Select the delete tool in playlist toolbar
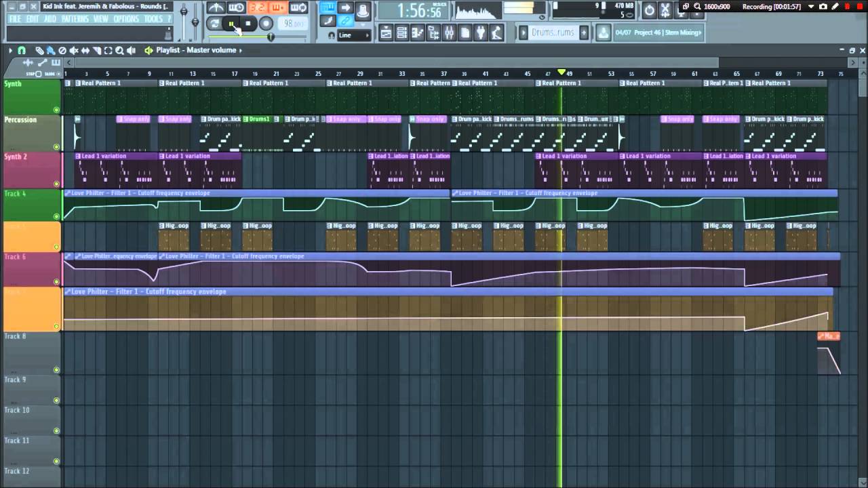Viewport: 868px width, 488px height. tap(62, 50)
